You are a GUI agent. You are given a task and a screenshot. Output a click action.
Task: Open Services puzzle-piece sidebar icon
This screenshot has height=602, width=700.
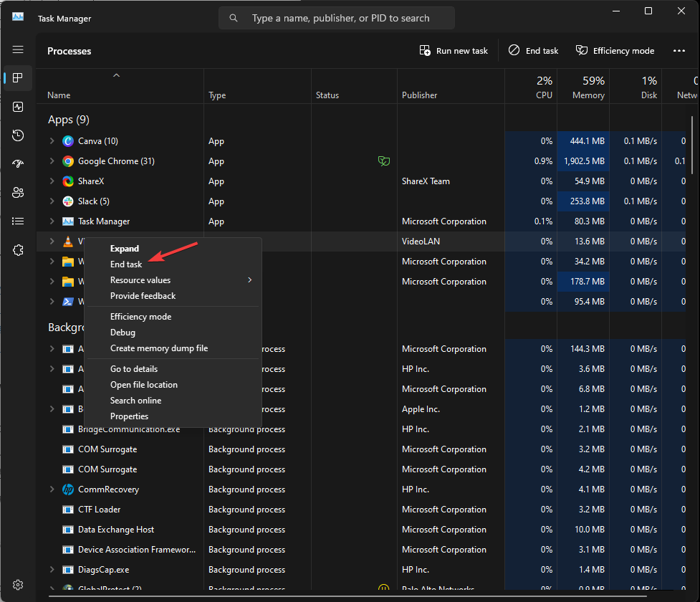coord(18,249)
